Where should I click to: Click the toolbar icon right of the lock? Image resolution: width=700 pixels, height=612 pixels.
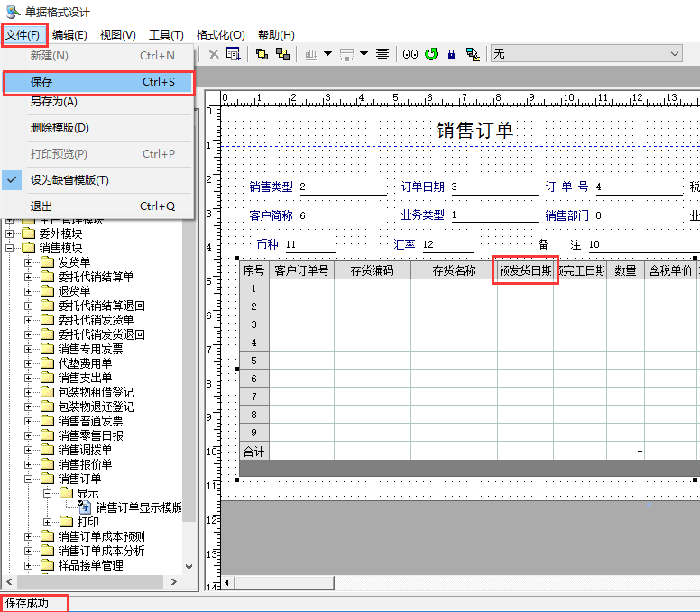[472, 54]
